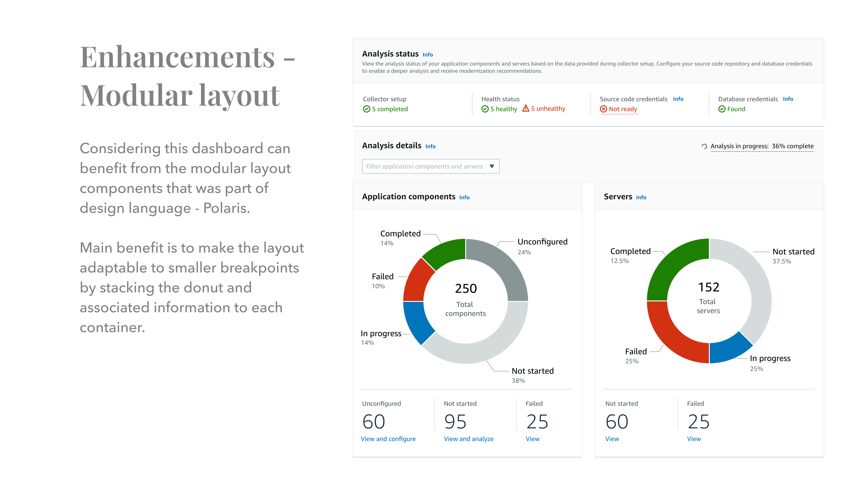Click the red warning triangle beside '5 unhealthy'
Viewport: 868px width, 488px height.
525,108
